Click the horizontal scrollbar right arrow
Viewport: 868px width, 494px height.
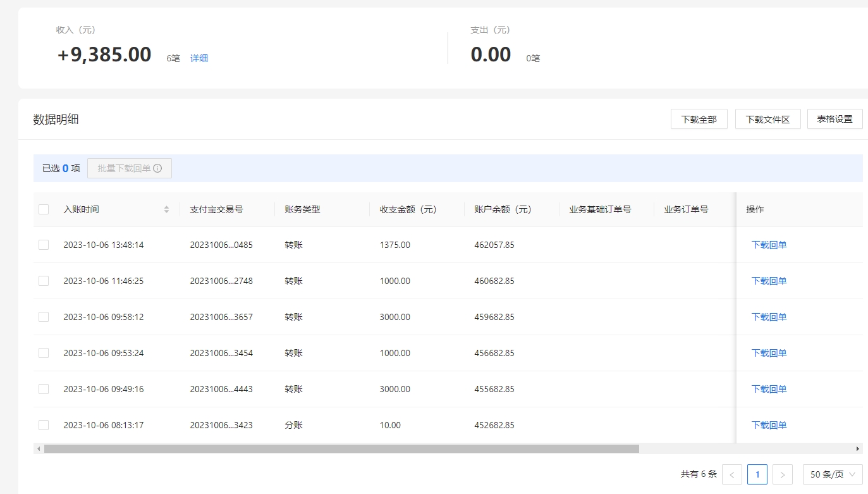click(x=858, y=448)
